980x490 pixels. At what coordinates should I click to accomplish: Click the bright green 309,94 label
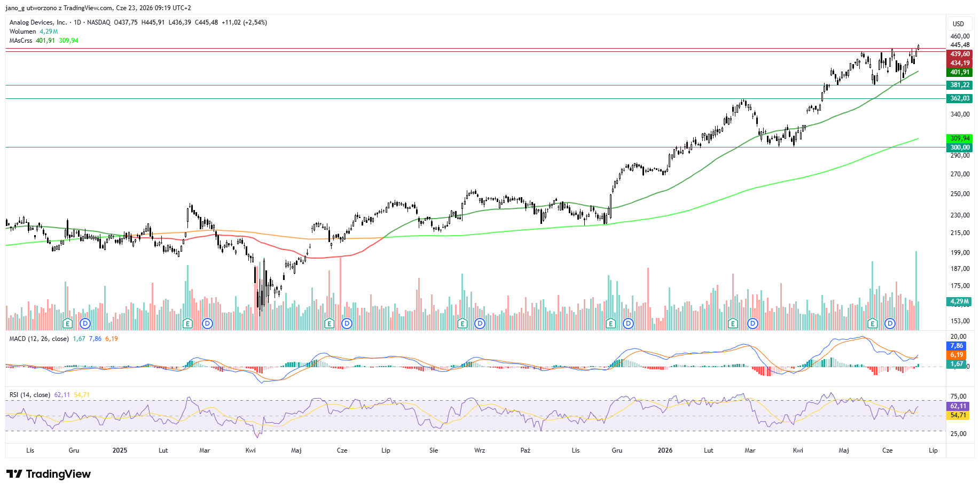coord(960,138)
